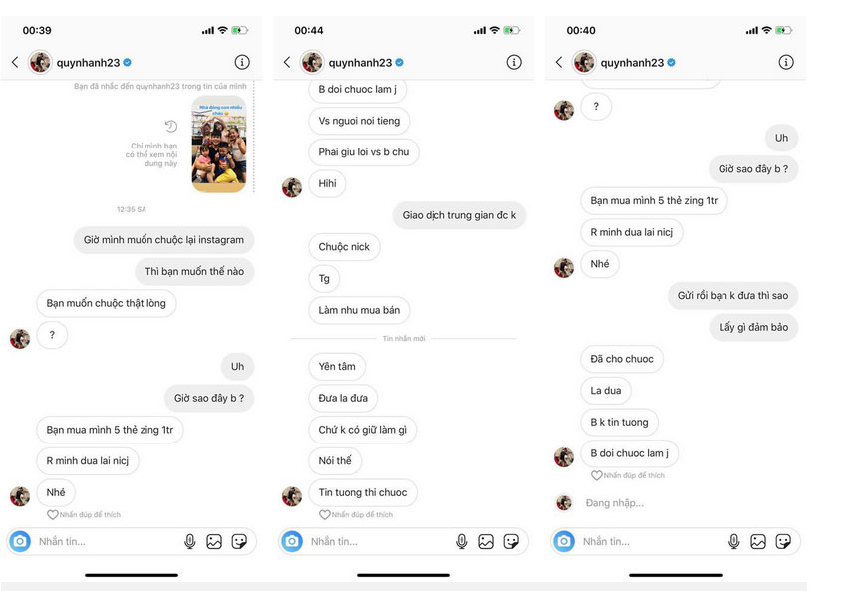The image size is (868, 591).
Task: Click the 'Nhắn tin...' field in the 00:40 chat
Action: (651, 542)
